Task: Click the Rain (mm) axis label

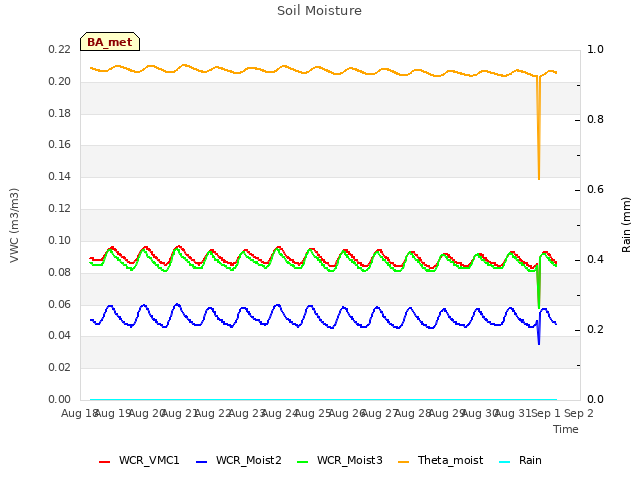Action: point(626,225)
